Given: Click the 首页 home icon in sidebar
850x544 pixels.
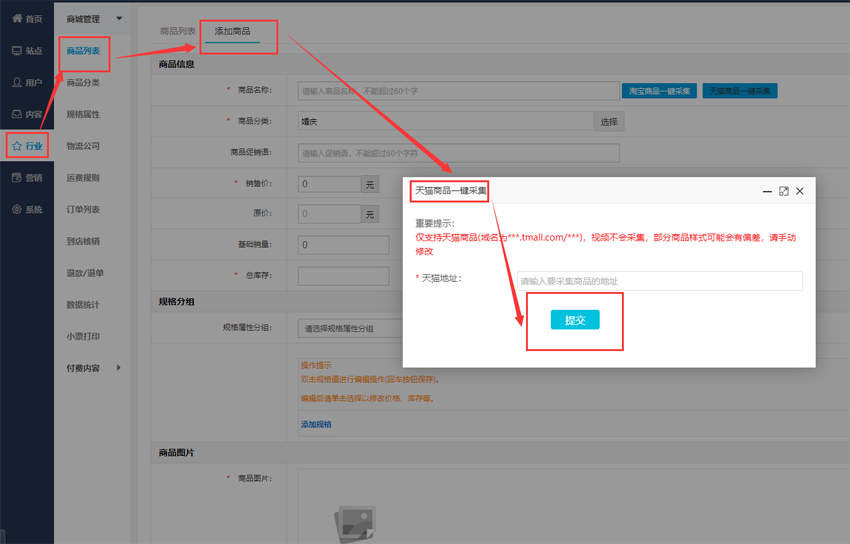Looking at the screenshot, I should (17, 19).
